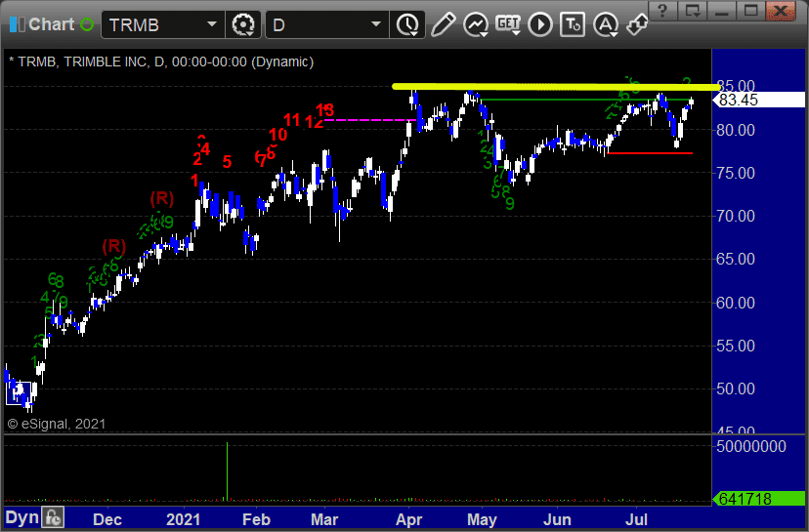Screen dimensions: 809x532
Task: Click the 50000000 volume axis label
Action: click(750, 446)
